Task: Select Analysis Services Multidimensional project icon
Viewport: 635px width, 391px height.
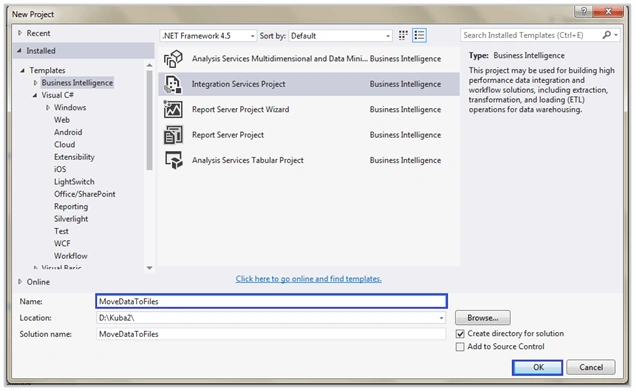Action: click(173, 59)
